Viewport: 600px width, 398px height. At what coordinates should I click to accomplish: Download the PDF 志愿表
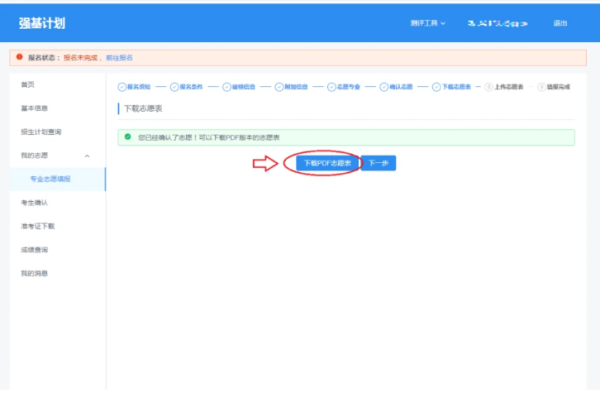[x=328, y=163]
